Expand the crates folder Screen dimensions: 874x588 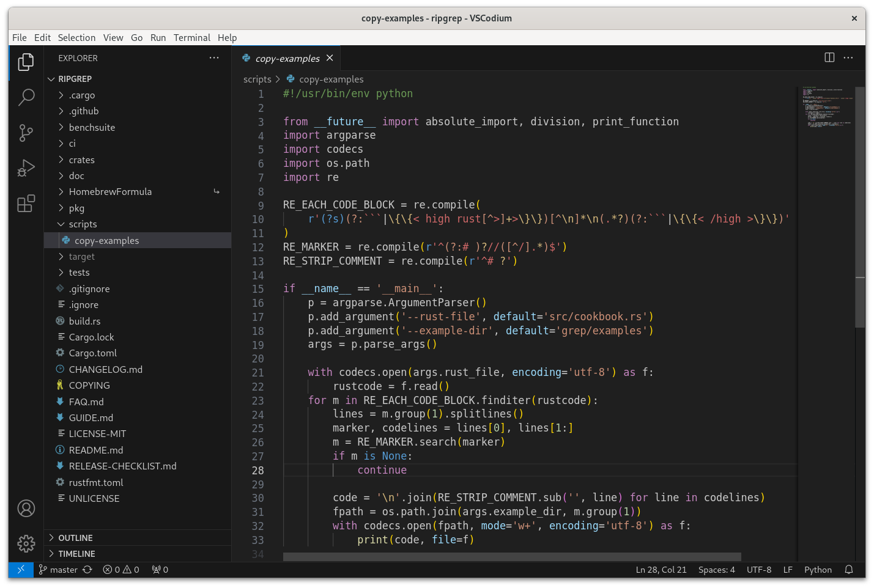tap(138, 160)
